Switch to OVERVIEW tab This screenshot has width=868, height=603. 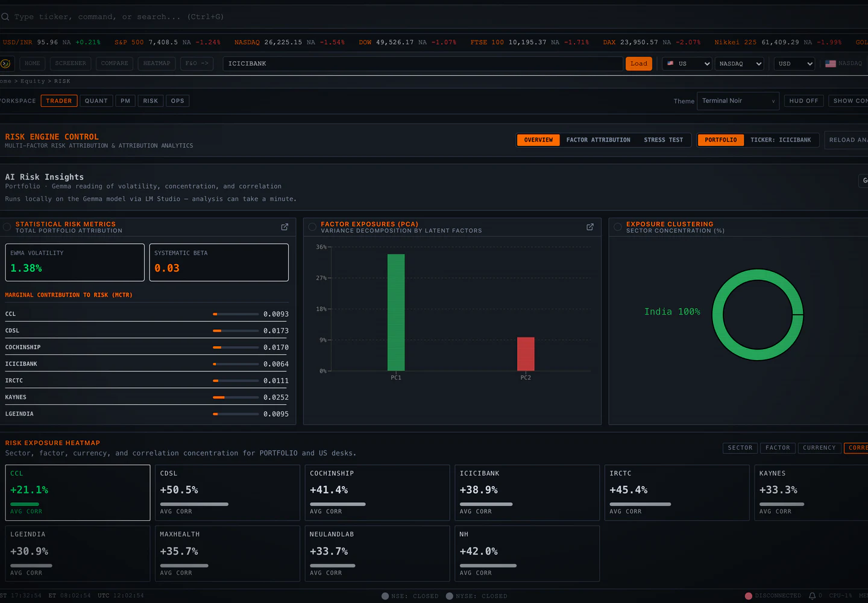(x=538, y=140)
